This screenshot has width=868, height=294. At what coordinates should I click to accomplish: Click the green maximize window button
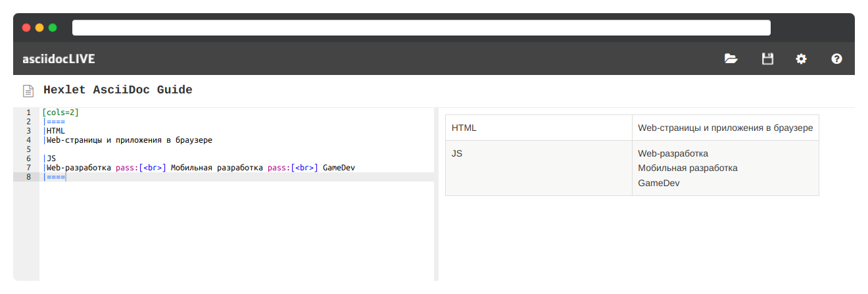(x=53, y=28)
